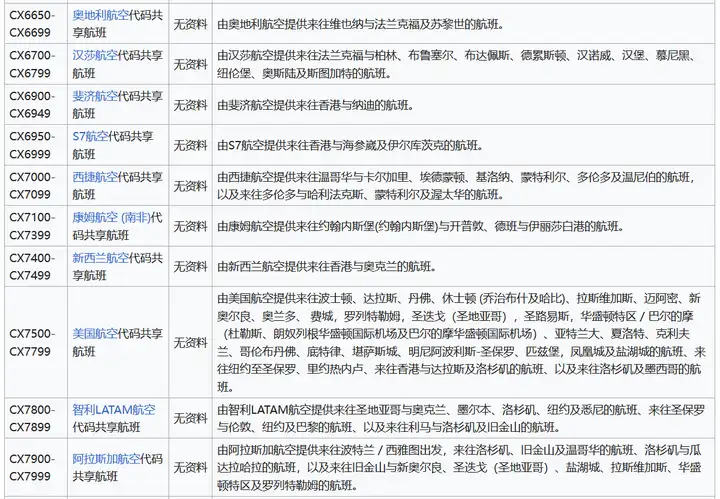Click 无资料 in the 西捷航空 row
The width and height of the screenshot is (720, 499).
(x=190, y=185)
